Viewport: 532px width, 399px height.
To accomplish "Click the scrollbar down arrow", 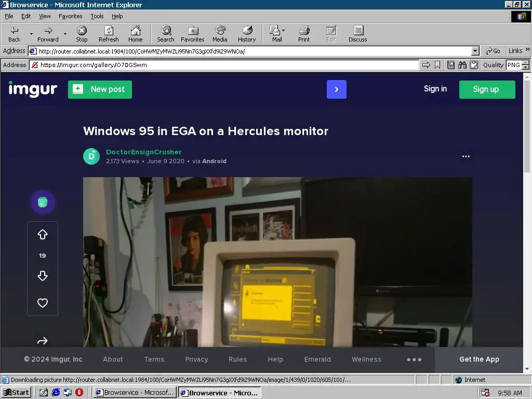I will (x=527, y=369).
